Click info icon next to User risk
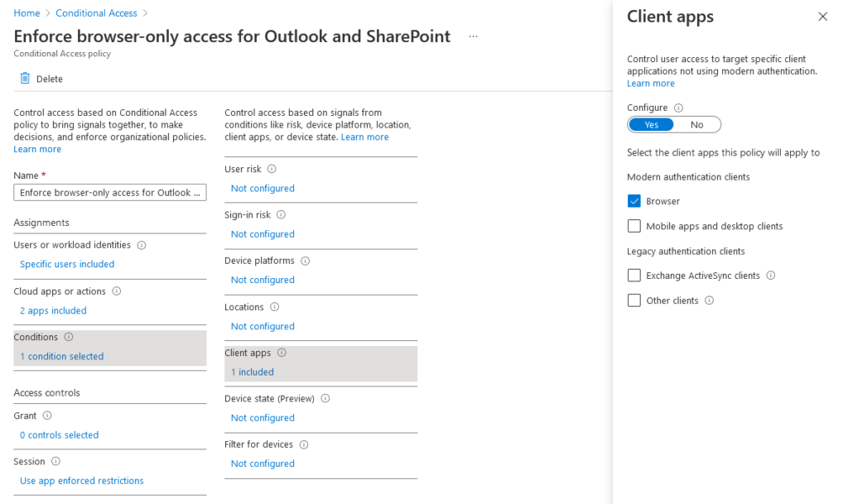The width and height of the screenshot is (848, 504). (x=272, y=169)
